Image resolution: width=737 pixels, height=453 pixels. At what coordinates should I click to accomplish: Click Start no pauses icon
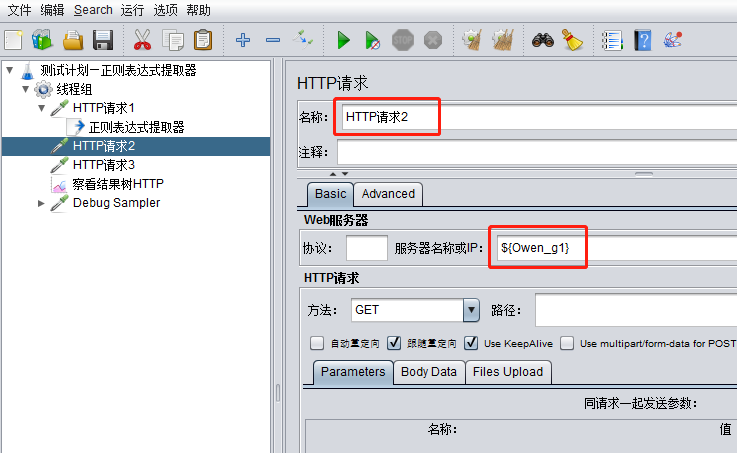(373, 40)
